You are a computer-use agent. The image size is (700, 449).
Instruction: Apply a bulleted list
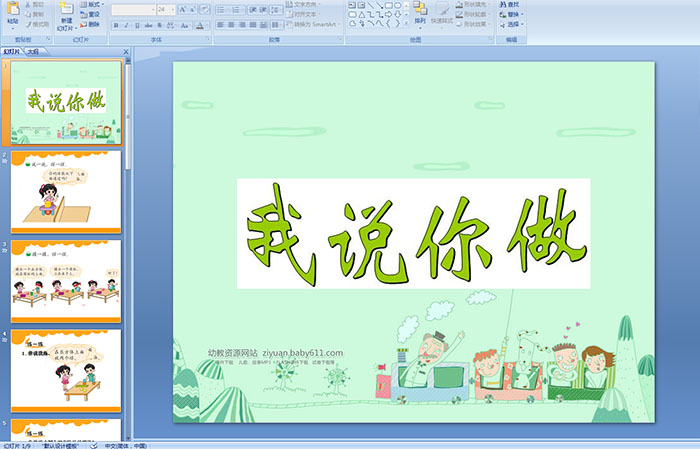click(222, 9)
